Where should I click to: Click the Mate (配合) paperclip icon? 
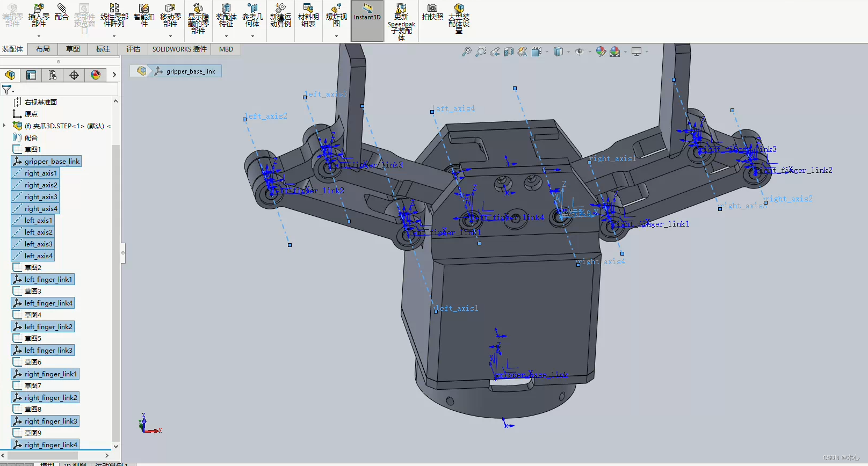click(62, 8)
